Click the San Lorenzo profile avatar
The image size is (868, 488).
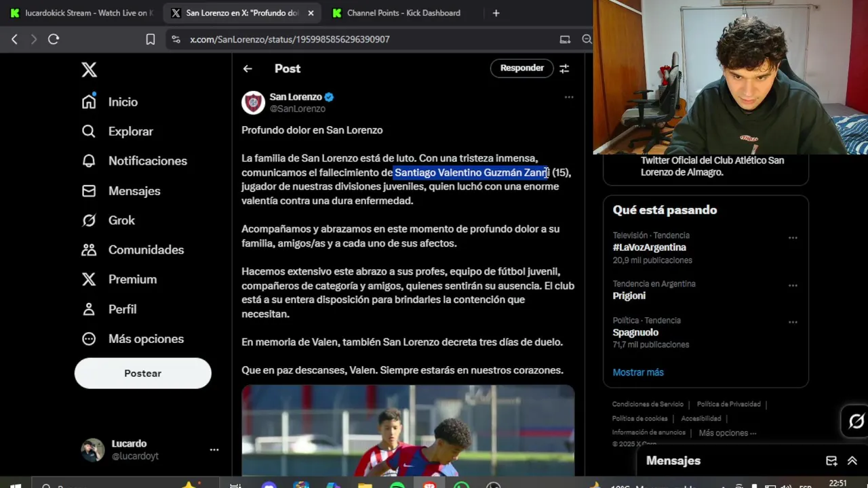254,102
